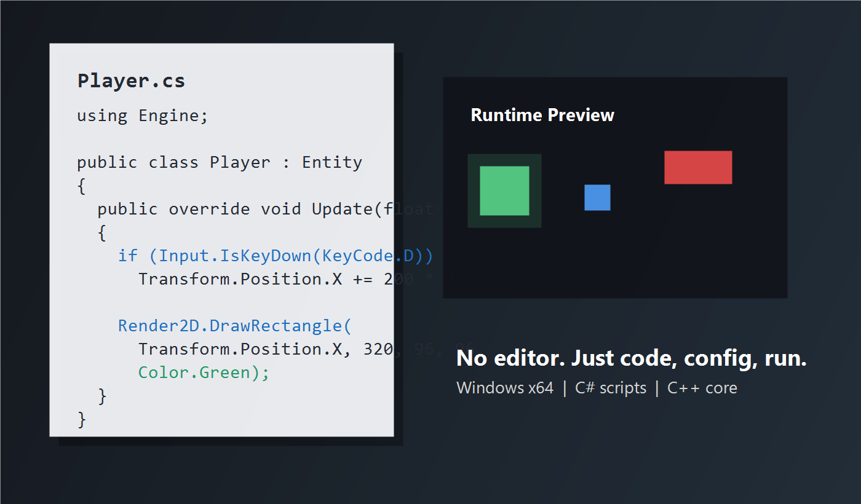Select the 'using Engine;' code line
The width and height of the screenshot is (861, 504).
(x=143, y=116)
